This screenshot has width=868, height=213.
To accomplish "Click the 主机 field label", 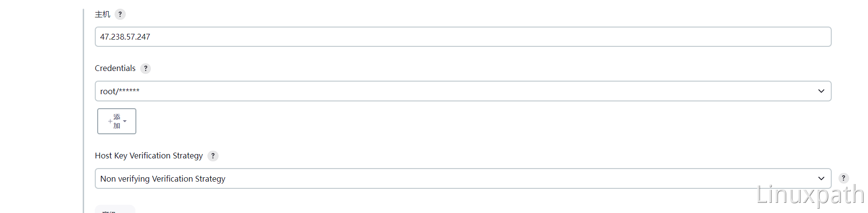I will 103,14.
